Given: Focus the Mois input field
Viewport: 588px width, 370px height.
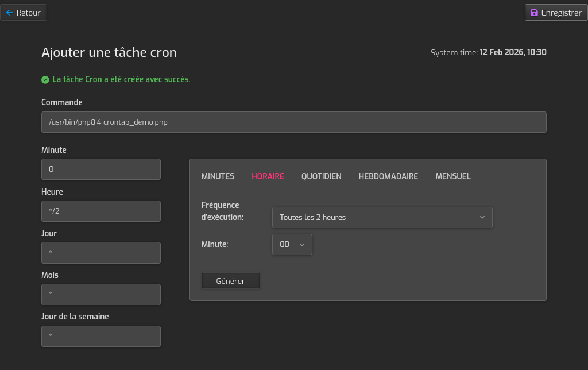Looking at the screenshot, I should (x=100, y=294).
